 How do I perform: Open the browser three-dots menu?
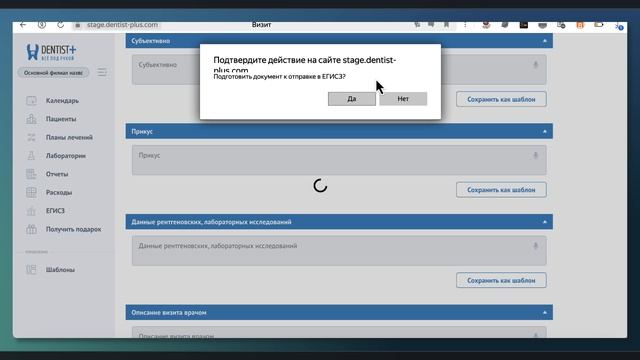pos(465,25)
